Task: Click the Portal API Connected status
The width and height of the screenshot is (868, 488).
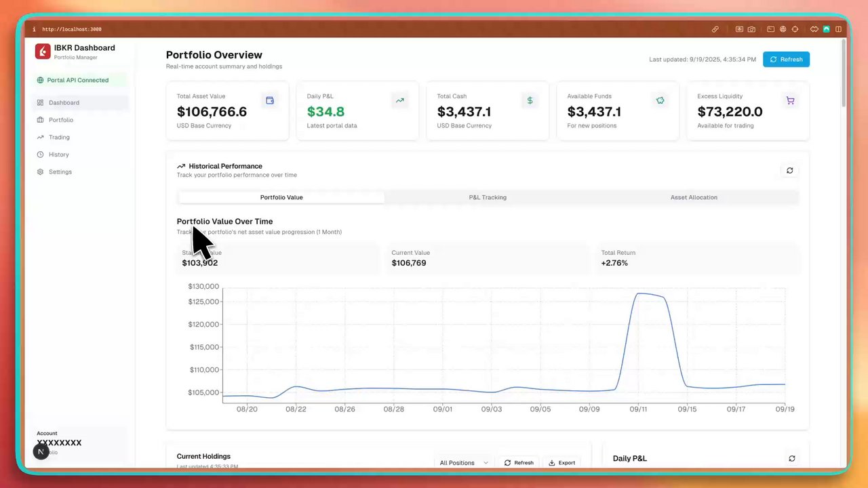Action: point(81,80)
